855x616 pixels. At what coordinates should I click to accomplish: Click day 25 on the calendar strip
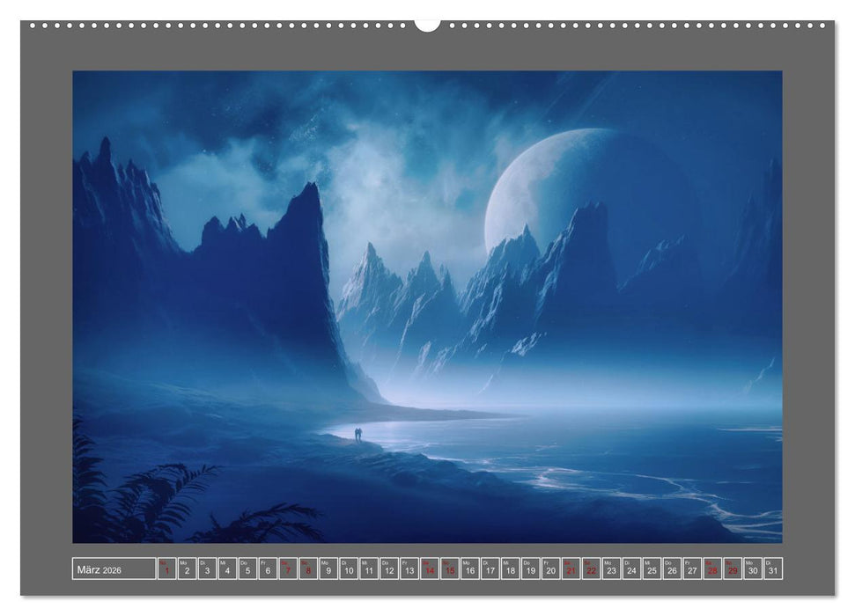point(652,569)
